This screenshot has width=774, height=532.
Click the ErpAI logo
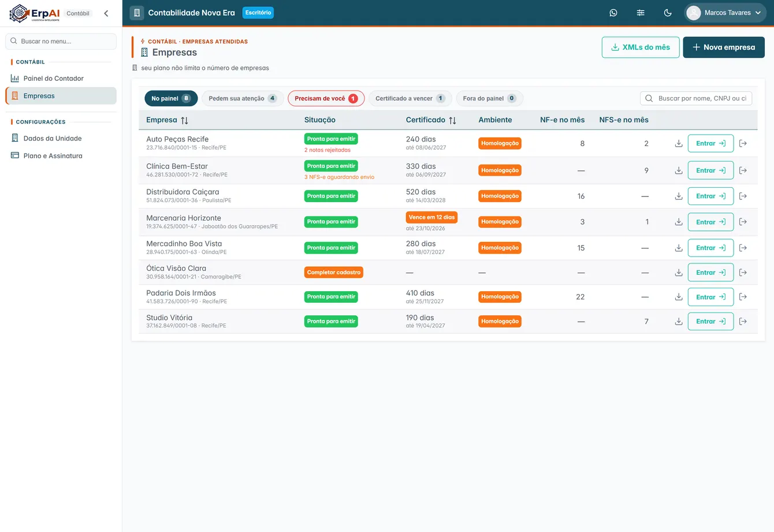click(35, 13)
